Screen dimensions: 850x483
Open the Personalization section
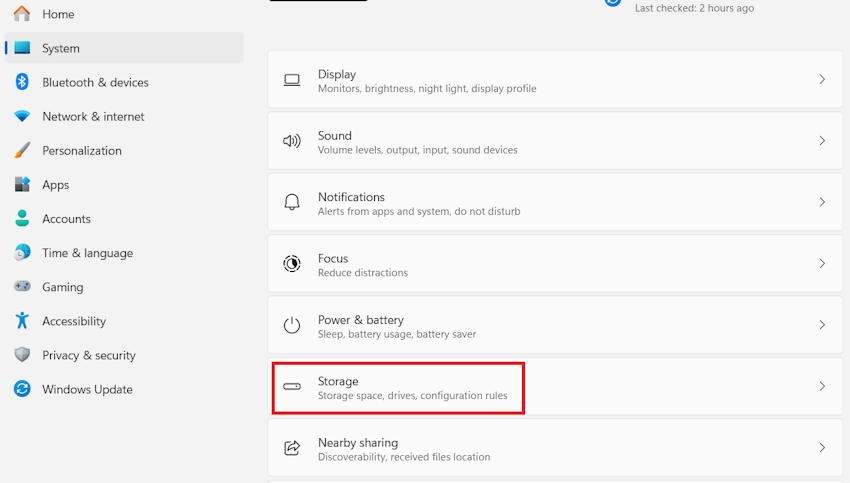[x=82, y=151]
